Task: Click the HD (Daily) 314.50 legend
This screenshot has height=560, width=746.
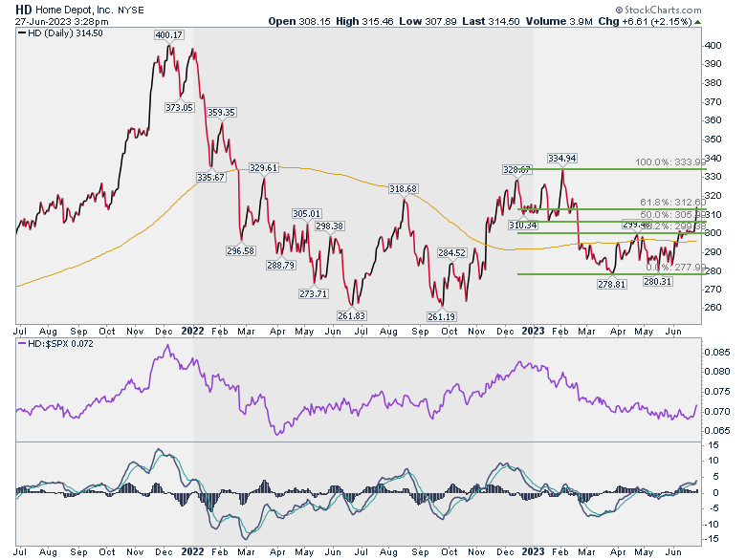Action: click(60, 33)
